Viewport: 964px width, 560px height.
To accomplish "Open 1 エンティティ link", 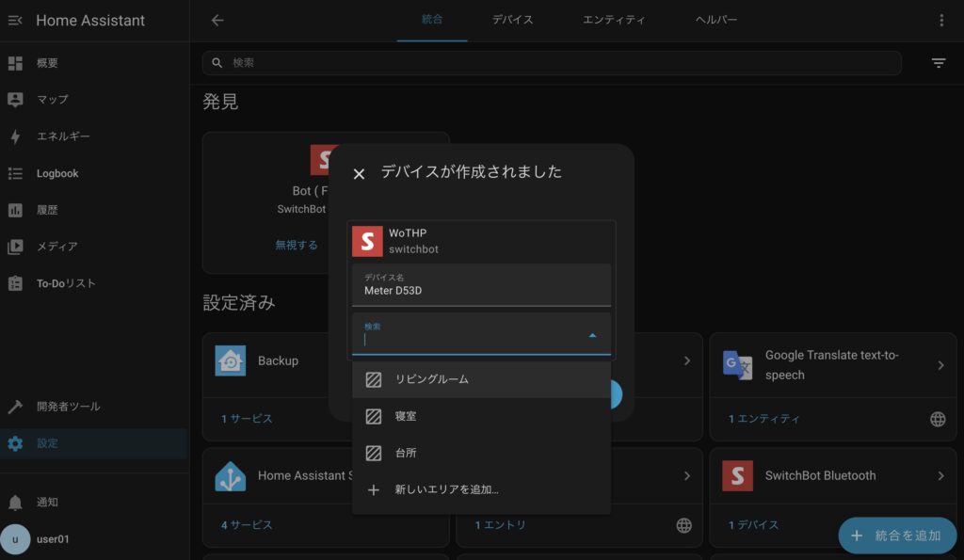I will (764, 419).
